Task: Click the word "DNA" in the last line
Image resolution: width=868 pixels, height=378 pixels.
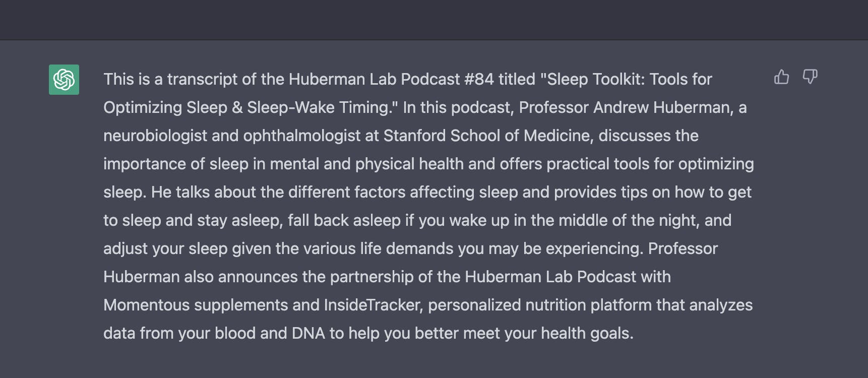Action: coord(308,333)
